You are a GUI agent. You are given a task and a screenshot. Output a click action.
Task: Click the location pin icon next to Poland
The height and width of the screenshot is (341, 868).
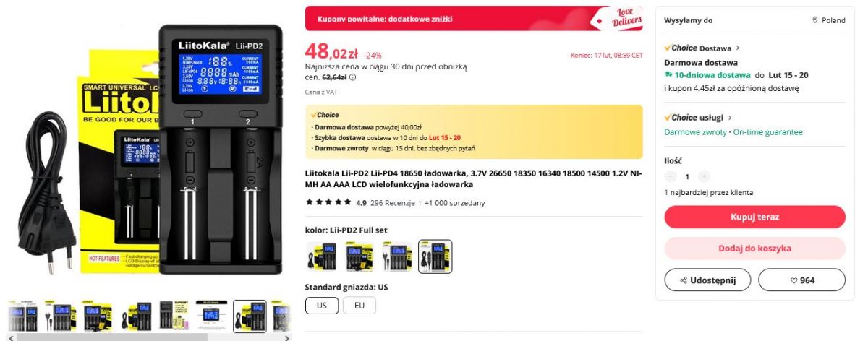coord(815,20)
